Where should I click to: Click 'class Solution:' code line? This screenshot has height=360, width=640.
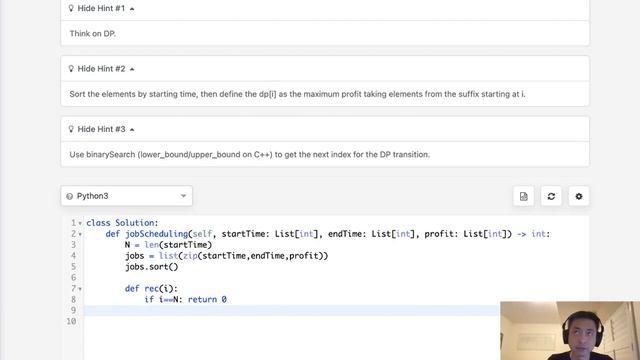click(x=122, y=223)
